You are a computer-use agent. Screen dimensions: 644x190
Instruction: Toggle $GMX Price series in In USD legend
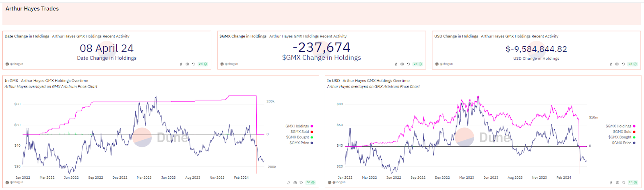pyautogui.click(x=623, y=143)
